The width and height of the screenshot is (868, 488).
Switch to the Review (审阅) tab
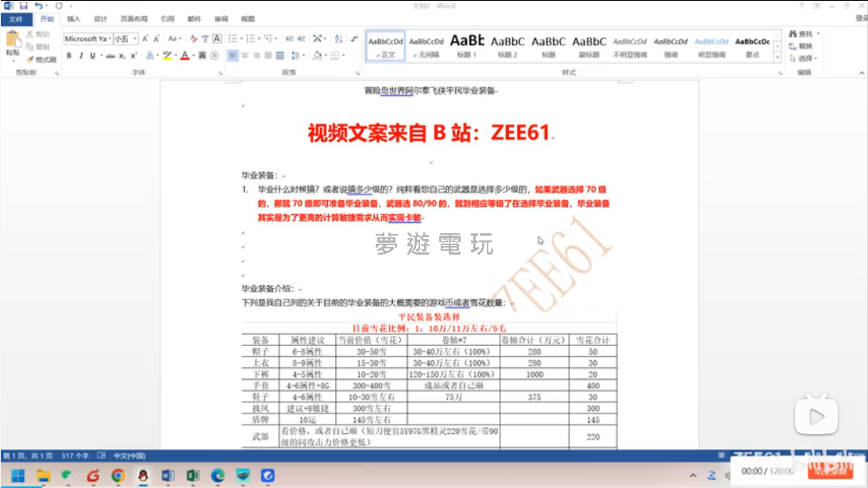221,19
